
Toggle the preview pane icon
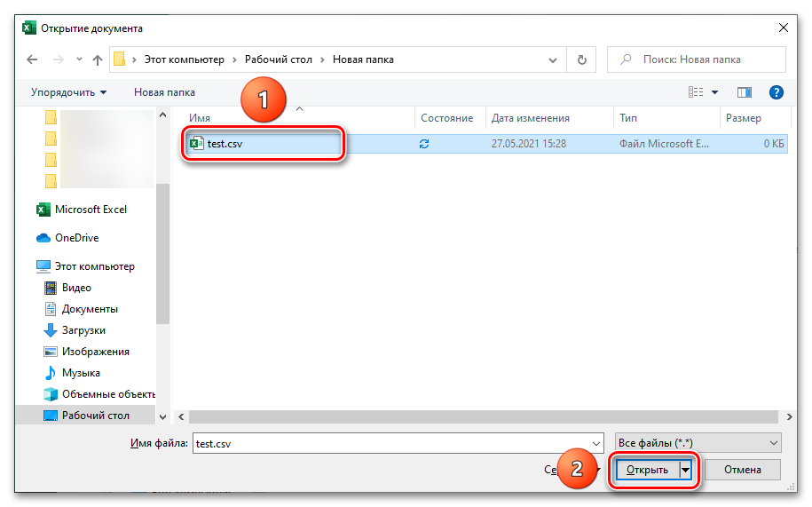pyautogui.click(x=745, y=92)
